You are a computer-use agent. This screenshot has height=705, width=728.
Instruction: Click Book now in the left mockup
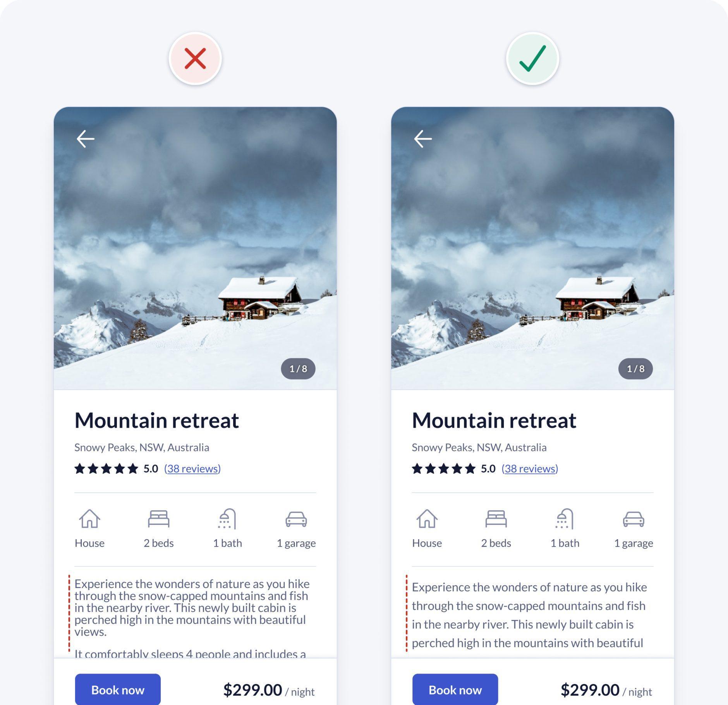[118, 690]
